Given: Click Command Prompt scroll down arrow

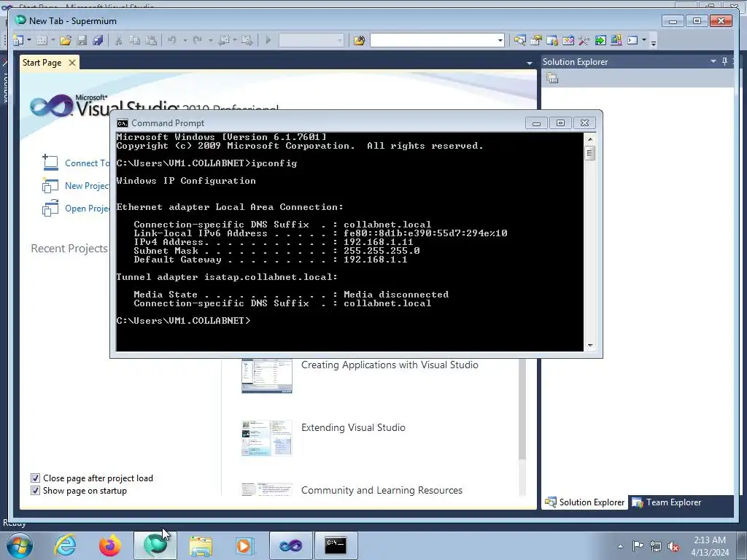Looking at the screenshot, I should [x=590, y=346].
